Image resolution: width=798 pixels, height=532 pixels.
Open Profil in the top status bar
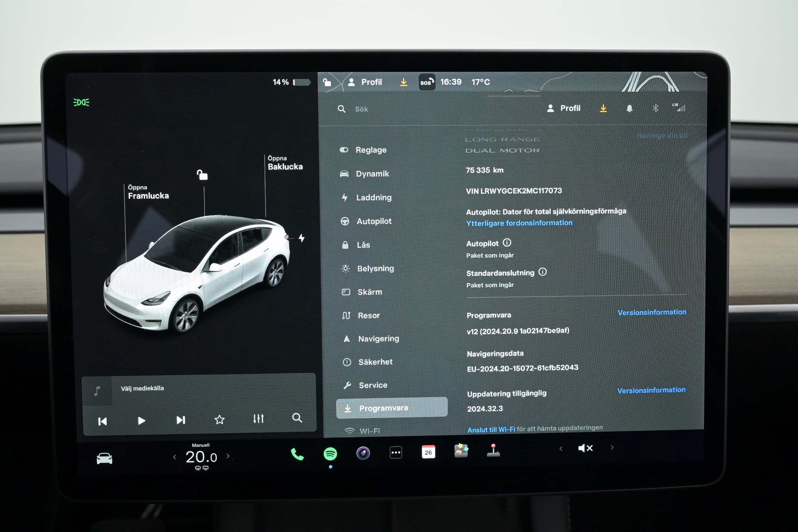point(365,82)
